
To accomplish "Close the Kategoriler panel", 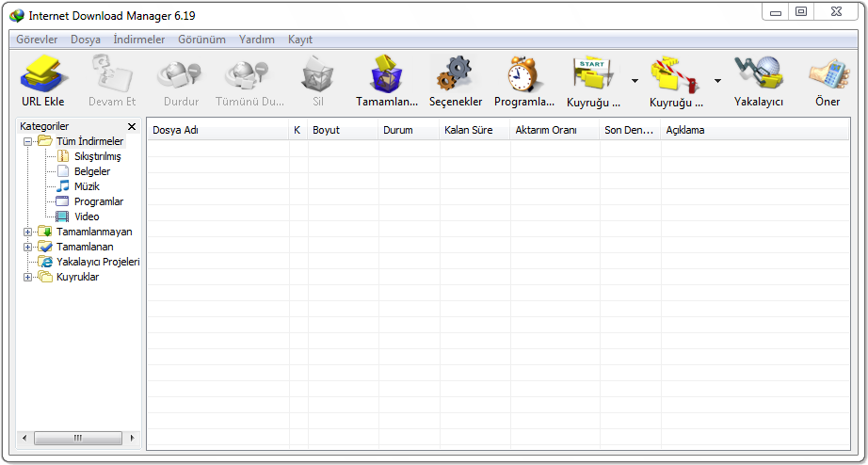I will point(132,126).
